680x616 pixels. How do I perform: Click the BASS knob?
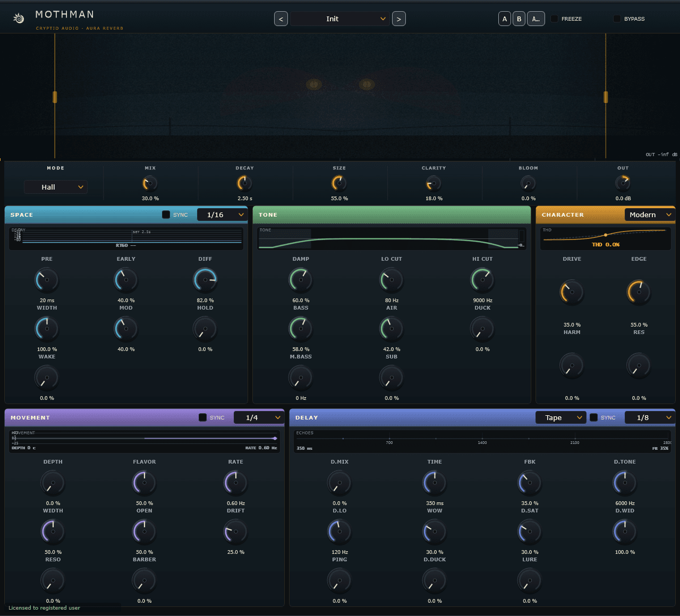coord(301,329)
